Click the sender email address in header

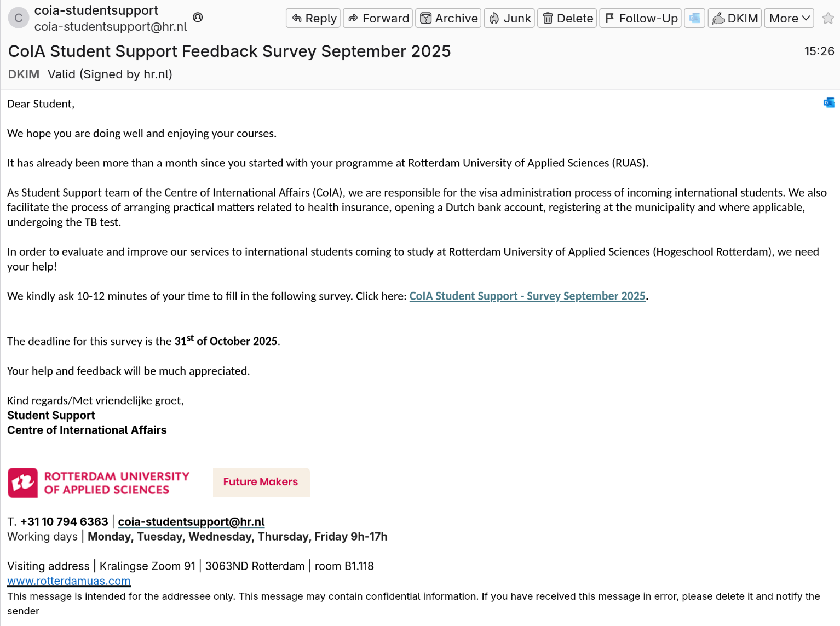click(x=111, y=27)
